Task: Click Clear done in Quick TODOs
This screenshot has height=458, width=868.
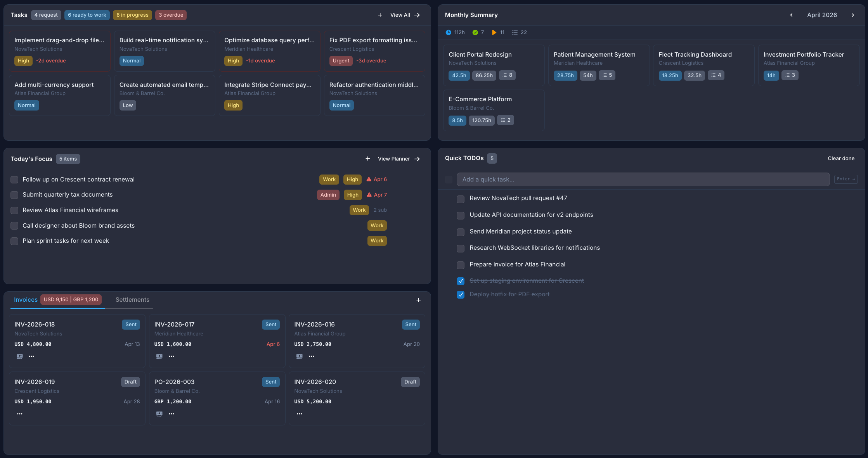Action: 841,158
